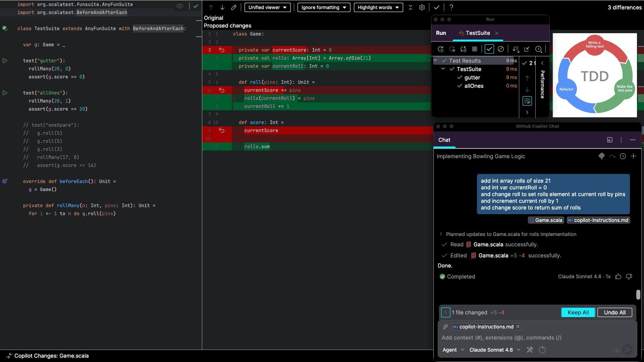
Task: Open test history clock icon in Run
Action: pos(538,49)
